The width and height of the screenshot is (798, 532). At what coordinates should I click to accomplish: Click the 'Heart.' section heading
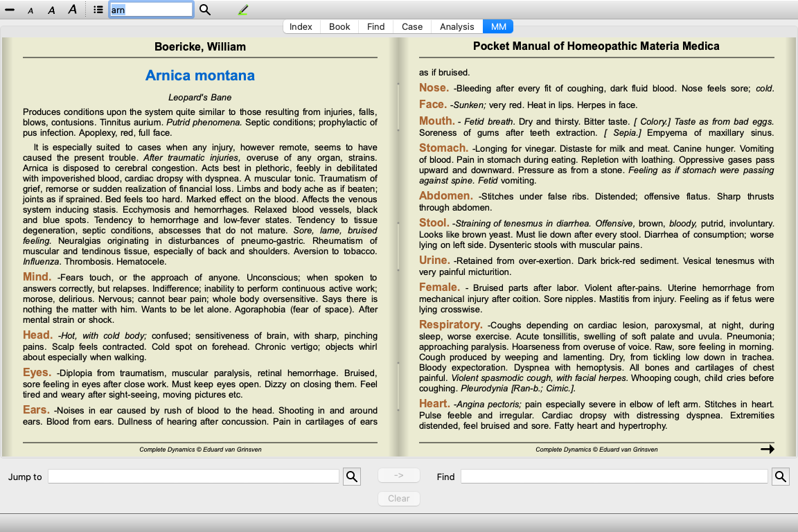(x=434, y=404)
